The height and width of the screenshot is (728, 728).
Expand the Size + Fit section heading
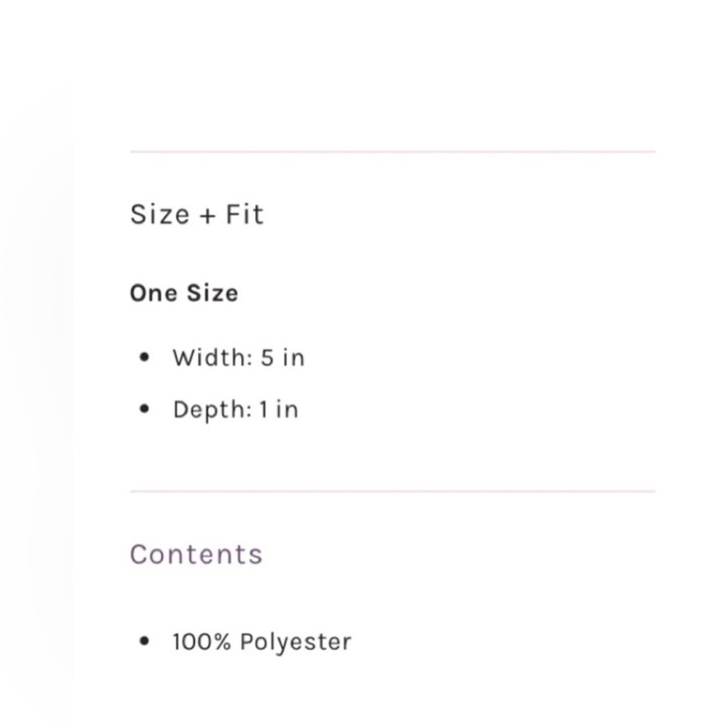click(x=197, y=215)
